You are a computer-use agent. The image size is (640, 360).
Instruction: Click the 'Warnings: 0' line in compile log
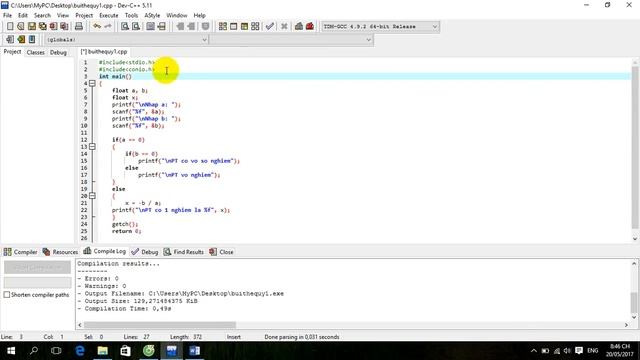click(x=102, y=286)
